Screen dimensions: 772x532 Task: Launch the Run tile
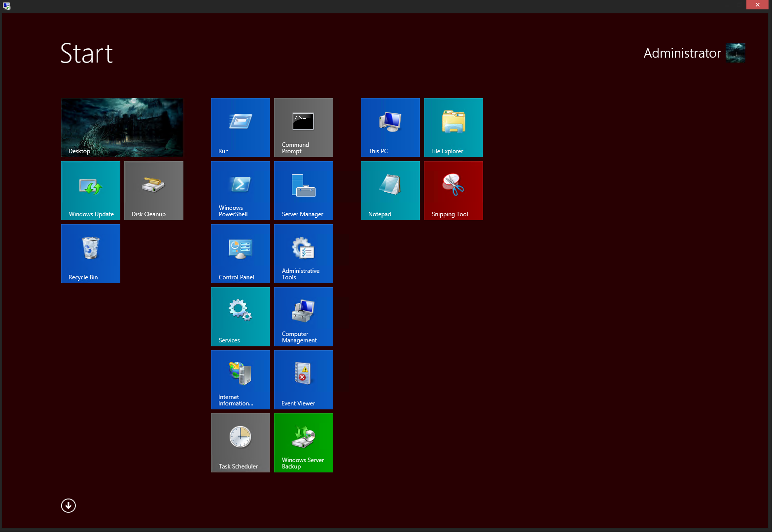point(241,128)
